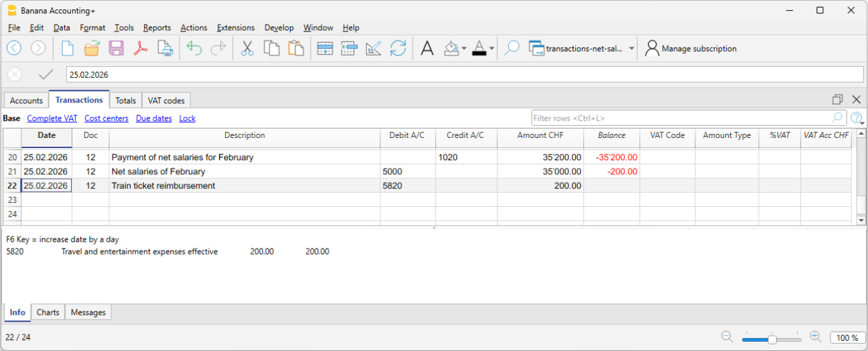This screenshot has height=351, width=868.
Task: Open the Charts tab at the bottom
Action: pos(48,312)
